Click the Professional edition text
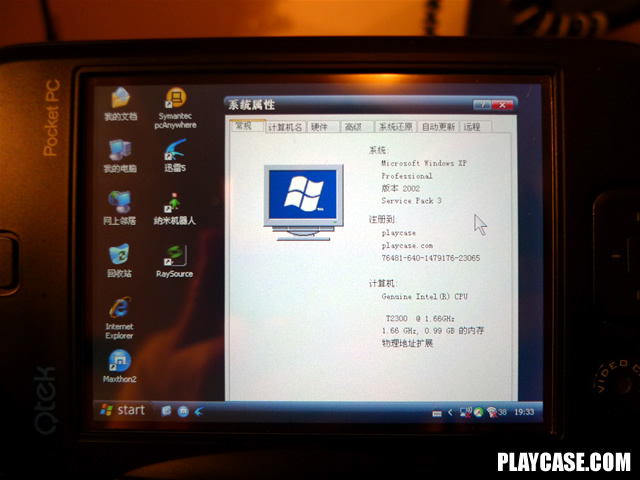This screenshot has height=480, width=640. pos(407,176)
